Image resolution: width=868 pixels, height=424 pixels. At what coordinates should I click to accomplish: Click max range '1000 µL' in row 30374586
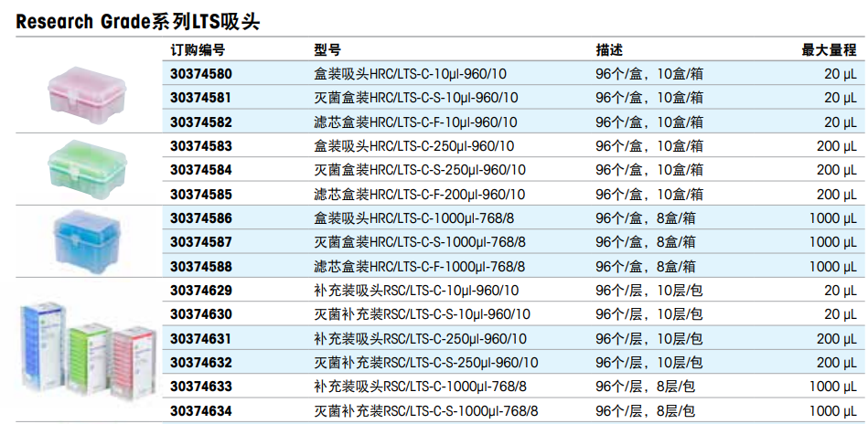(833, 218)
